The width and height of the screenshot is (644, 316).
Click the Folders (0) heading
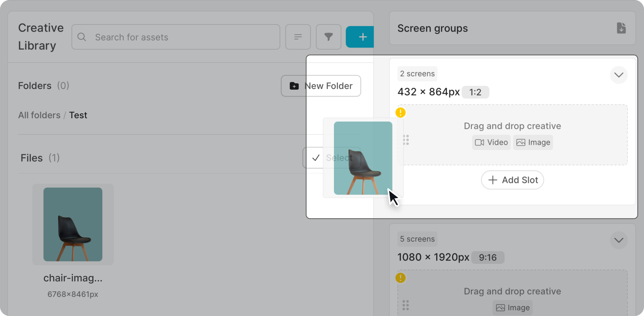point(44,86)
